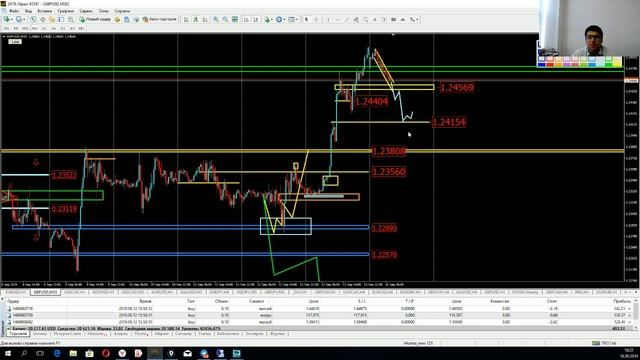Toggle chart auto scroll icon

tap(247, 19)
